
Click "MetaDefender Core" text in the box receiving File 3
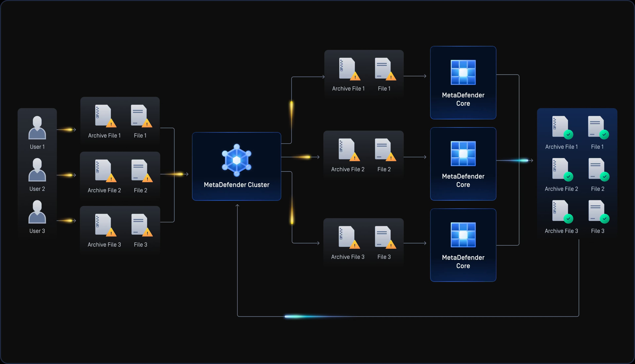click(x=463, y=262)
